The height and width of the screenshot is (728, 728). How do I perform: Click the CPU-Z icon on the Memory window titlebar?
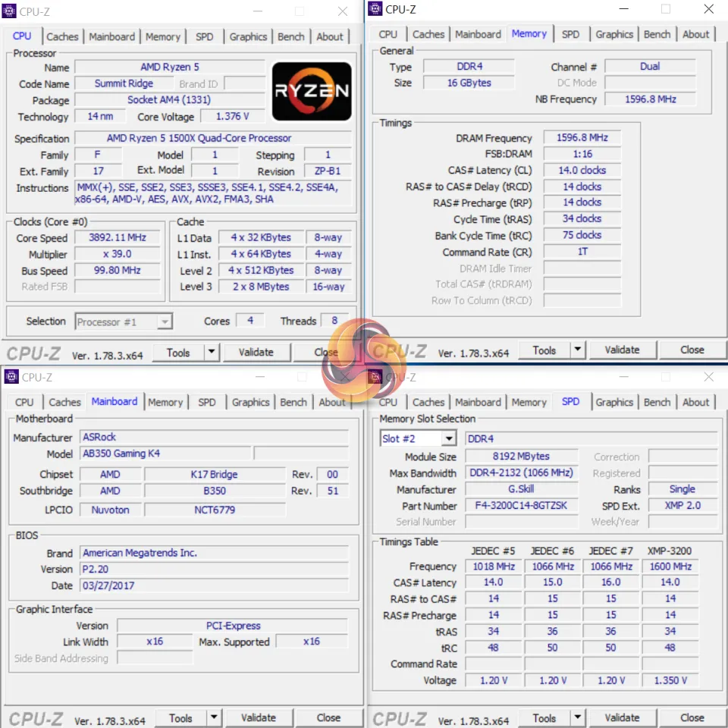tap(374, 9)
